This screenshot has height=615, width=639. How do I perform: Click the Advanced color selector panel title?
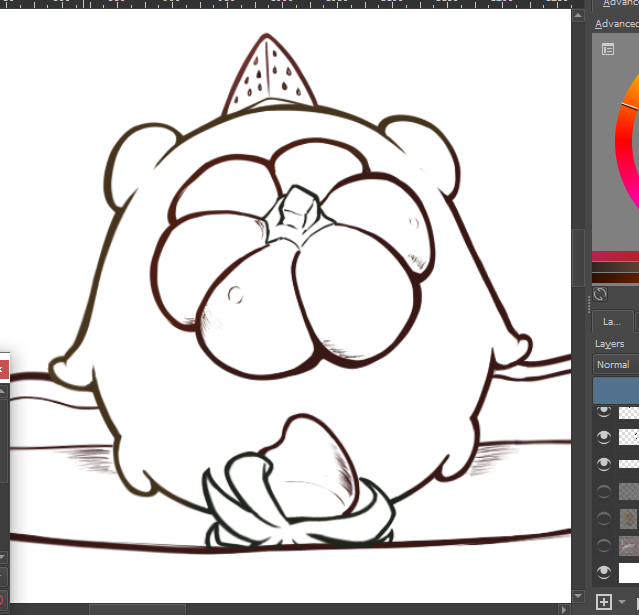[x=617, y=24]
